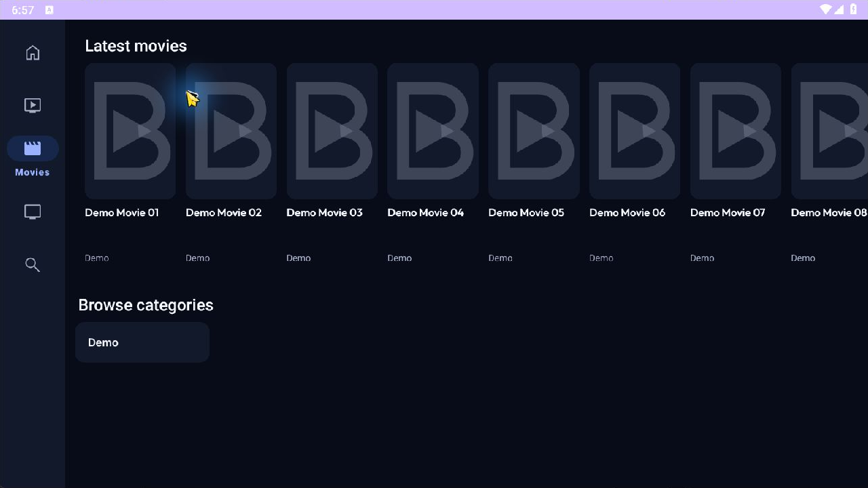Tap the battery status icon
This screenshot has width=868, height=488.
coord(854,9)
